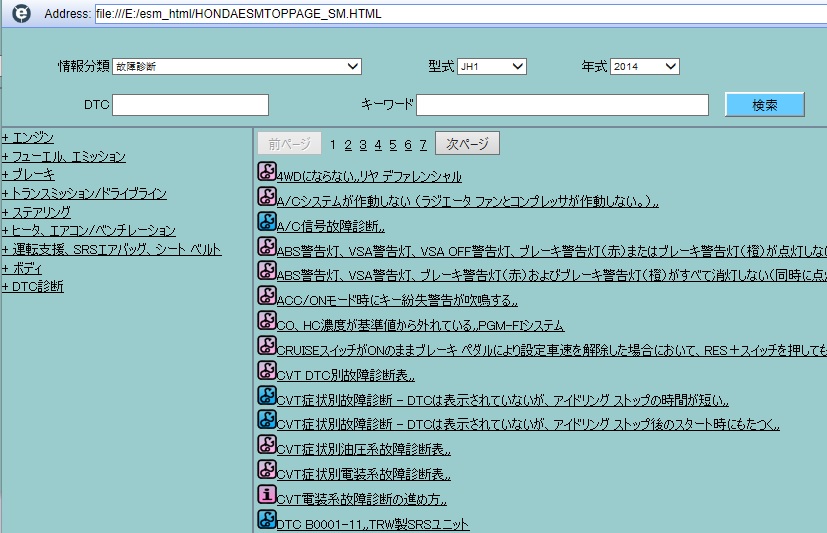Expand トランスミッション/ドライブライン section

(x=84, y=193)
